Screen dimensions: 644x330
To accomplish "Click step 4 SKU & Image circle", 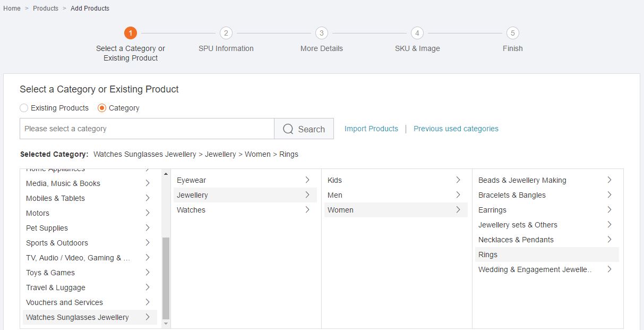I will (417, 33).
